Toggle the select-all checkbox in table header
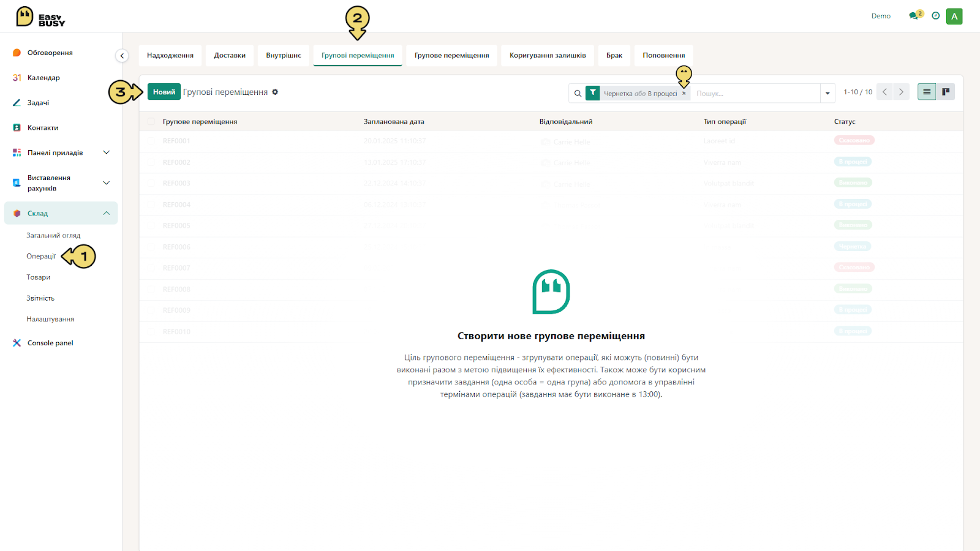 pos(151,122)
